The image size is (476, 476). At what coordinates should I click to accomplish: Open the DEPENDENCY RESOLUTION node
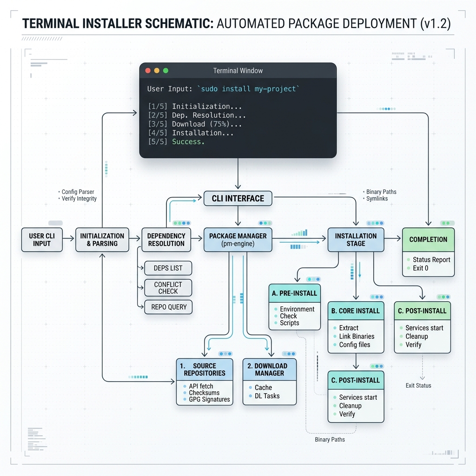coord(166,239)
